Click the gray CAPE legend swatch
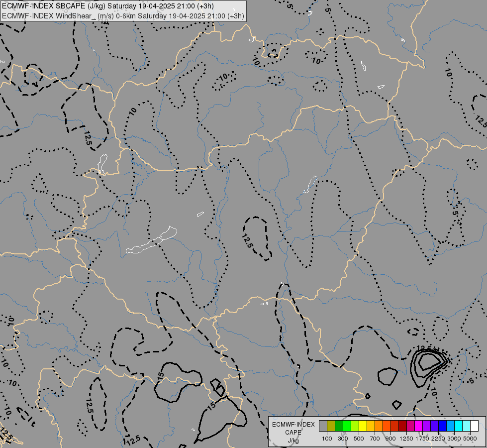The width and height of the screenshot is (487, 448). pyautogui.click(x=323, y=426)
